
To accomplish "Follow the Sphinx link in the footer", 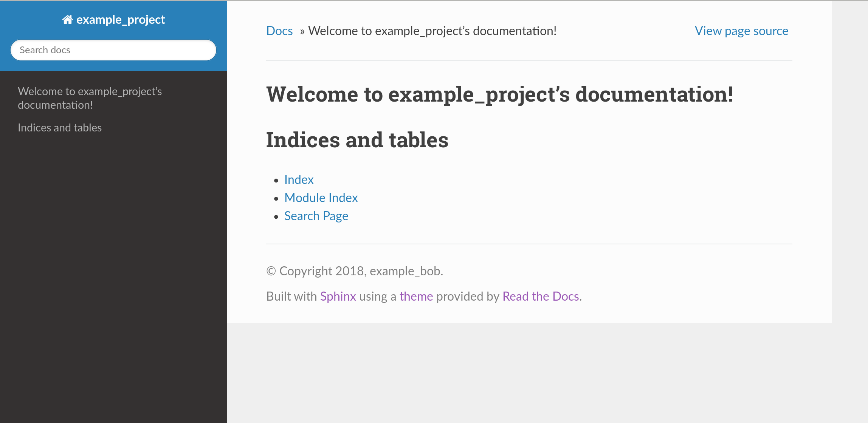I will pyautogui.click(x=338, y=296).
